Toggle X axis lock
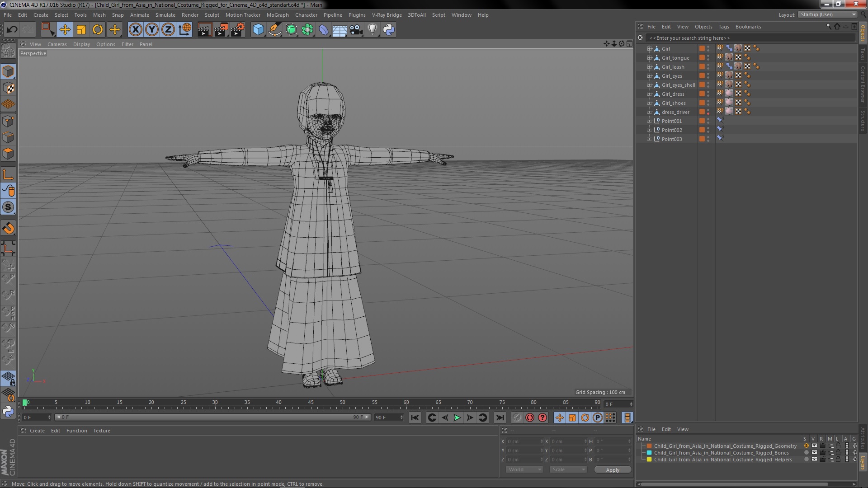This screenshot has height=488, width=868. (135, 30)
